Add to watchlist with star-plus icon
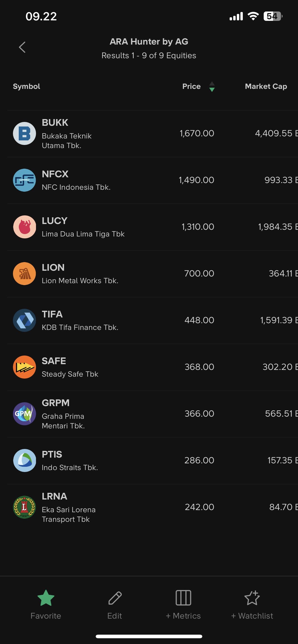The height and width of the screenshot is (644, 298). (252, 598)
